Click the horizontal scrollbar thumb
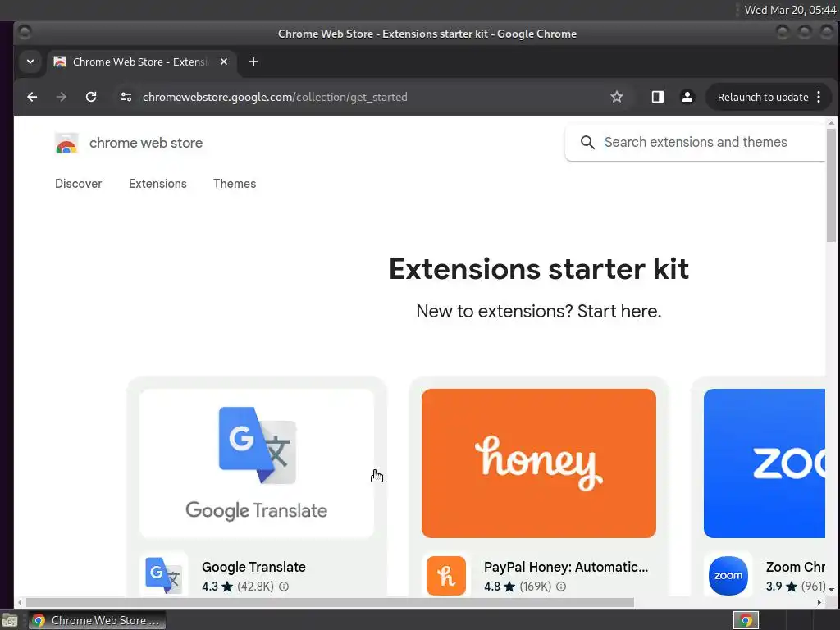Screen dimensions: 840x630 [330, 603]
